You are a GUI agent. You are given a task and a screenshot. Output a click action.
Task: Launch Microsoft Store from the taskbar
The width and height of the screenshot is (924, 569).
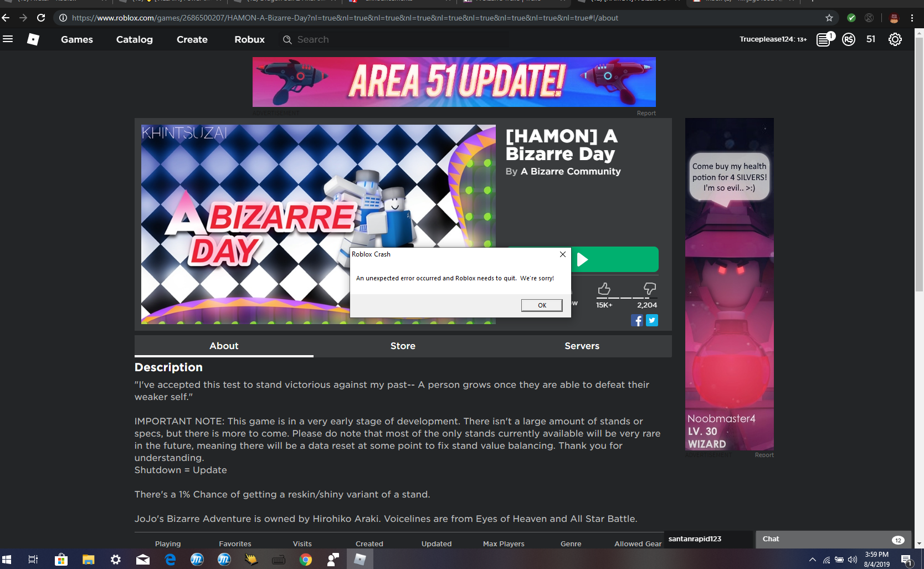(x=61, y=559)
